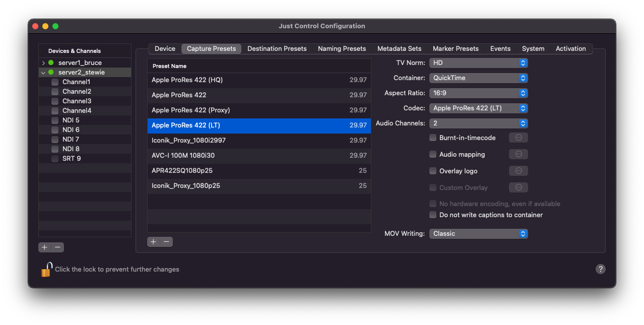Image resolution: width=644 pixels, height=325 pixels.
Task: Switch to the Naming Presets tab
Action: pos(342,49)
